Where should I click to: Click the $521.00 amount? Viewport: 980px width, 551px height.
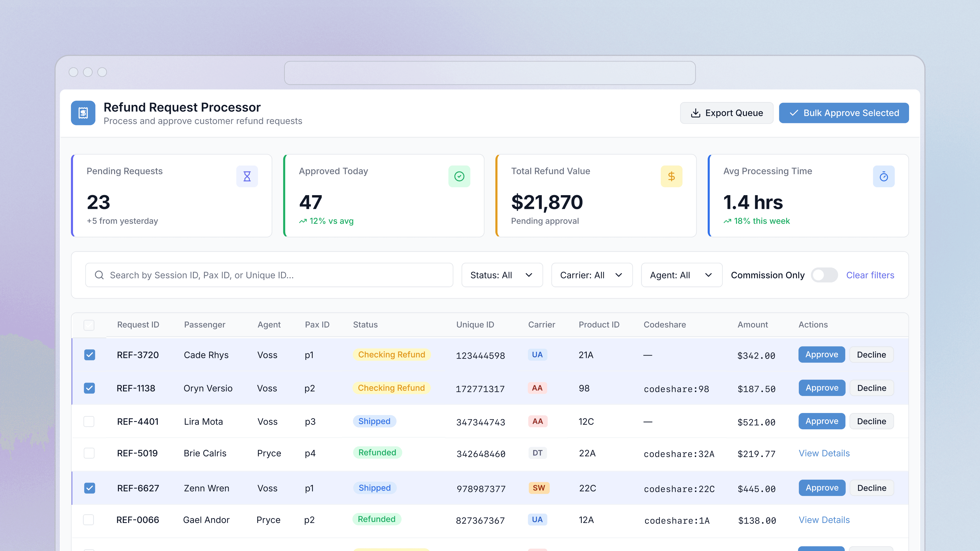tap(756, 422)
